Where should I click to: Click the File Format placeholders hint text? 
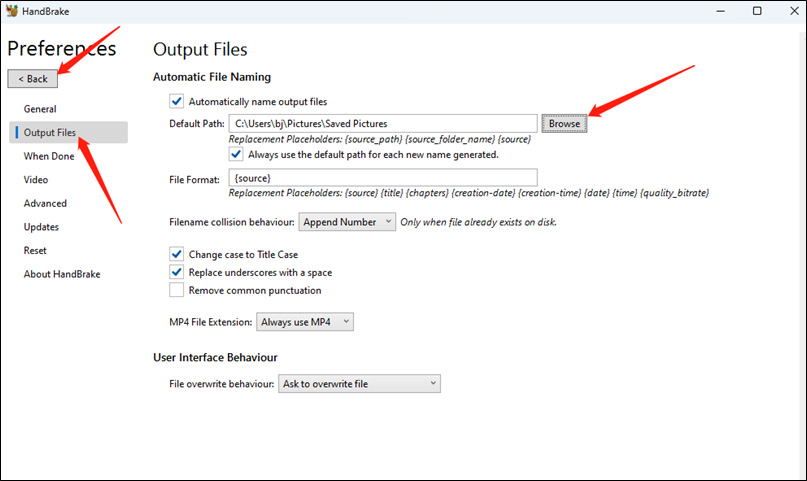[x=469, y=193]
